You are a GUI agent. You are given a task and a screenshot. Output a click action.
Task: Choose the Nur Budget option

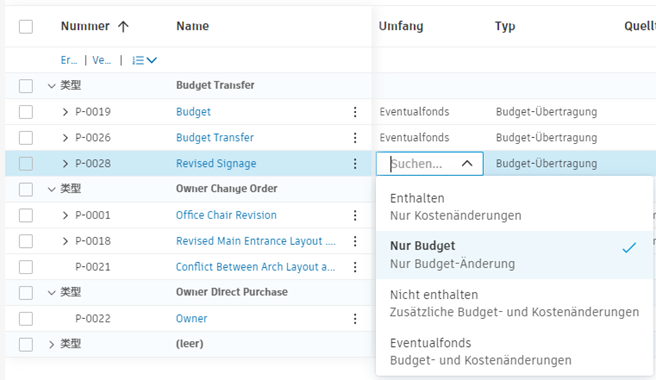click(x=515, y=255)
